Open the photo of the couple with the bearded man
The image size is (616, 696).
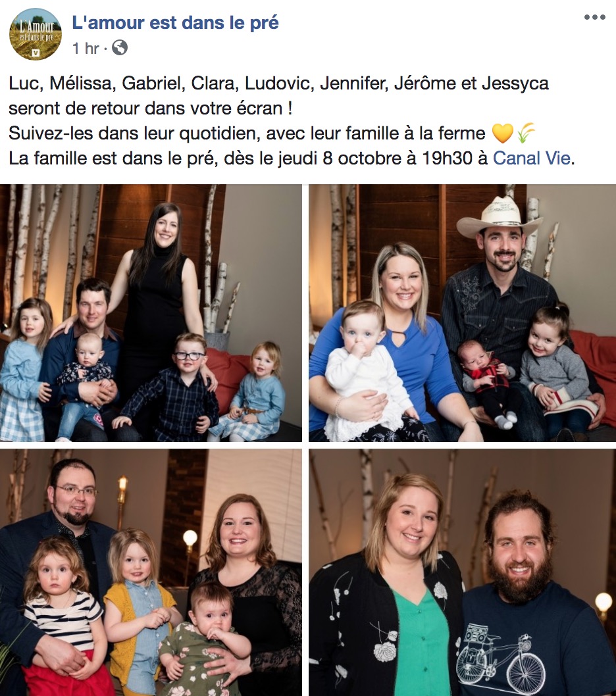click(463, 572)
